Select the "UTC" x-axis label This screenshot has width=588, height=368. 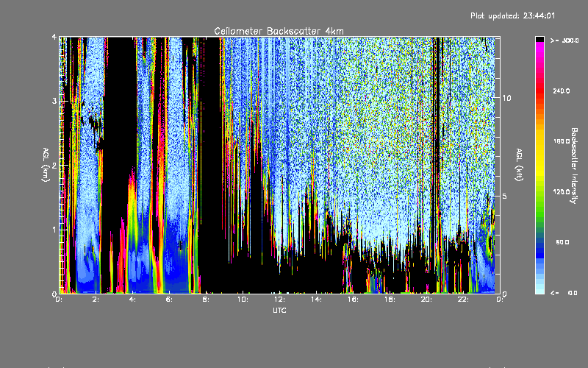[279, 310]
